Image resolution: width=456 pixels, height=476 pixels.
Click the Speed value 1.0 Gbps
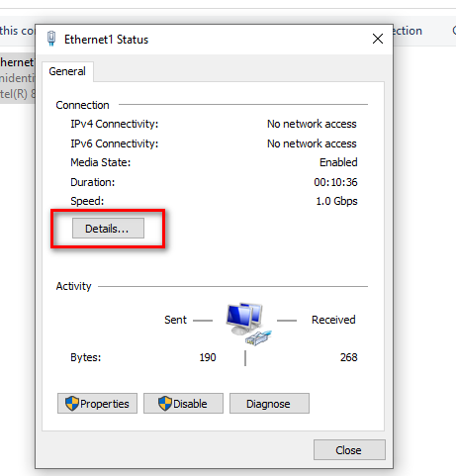point(336,201)
